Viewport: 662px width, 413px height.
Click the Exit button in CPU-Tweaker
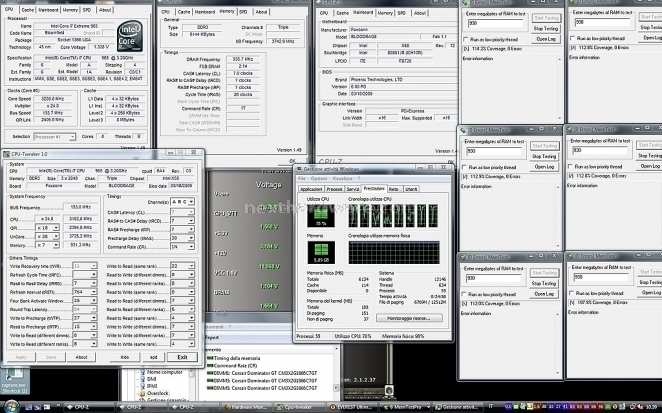[x=182, y=357]
